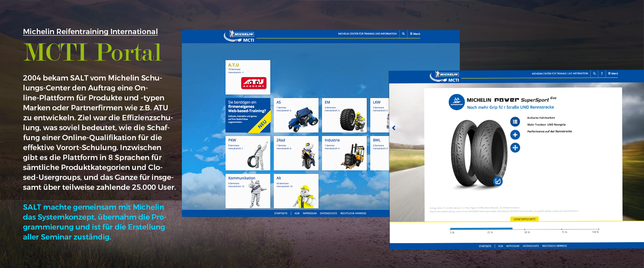Open the Web-based-Training NEU promo tile
The height and width of the screenshot is (268, 644).
(x=248, y=115)
